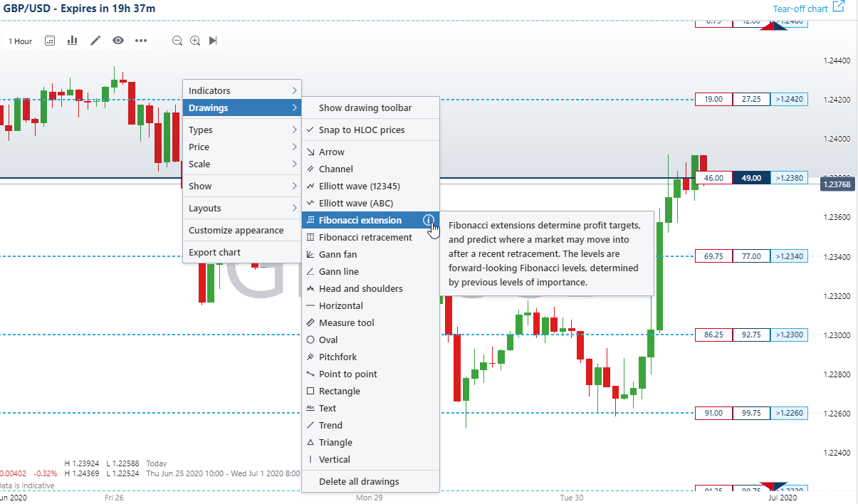This screenshot has height=504, width=858.
Task: Open the Tear-off chart link
Action: pyautogui.click(x=800, y=9)
